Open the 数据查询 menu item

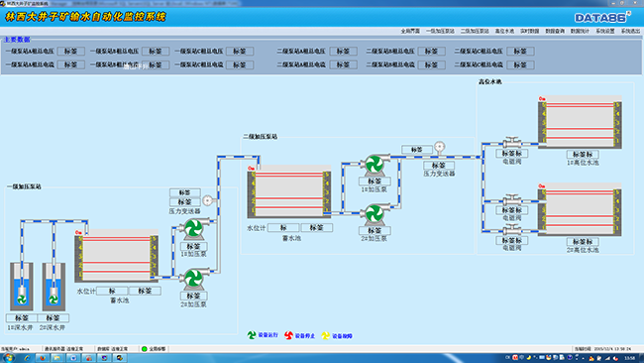[x=555, y=32]
